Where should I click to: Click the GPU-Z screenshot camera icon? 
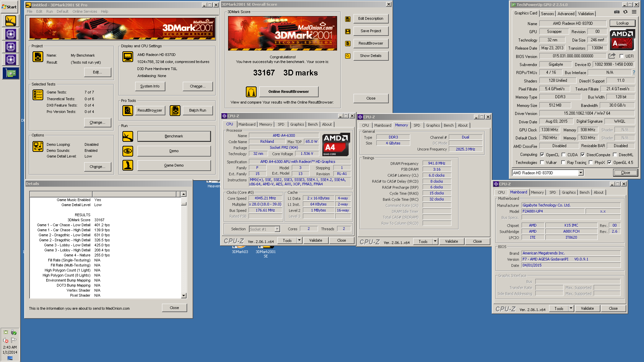tap(616, 12)
